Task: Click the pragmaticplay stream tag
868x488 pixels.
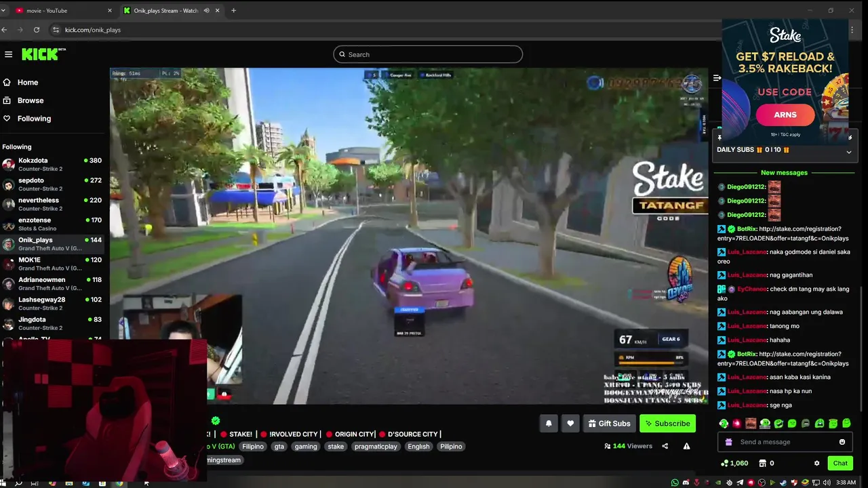Action: coord(376,447)
